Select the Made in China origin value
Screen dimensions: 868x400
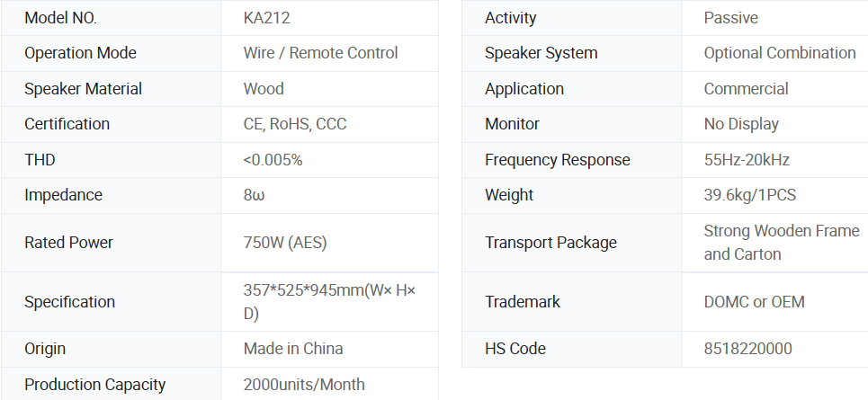click(x=293, y=349)
